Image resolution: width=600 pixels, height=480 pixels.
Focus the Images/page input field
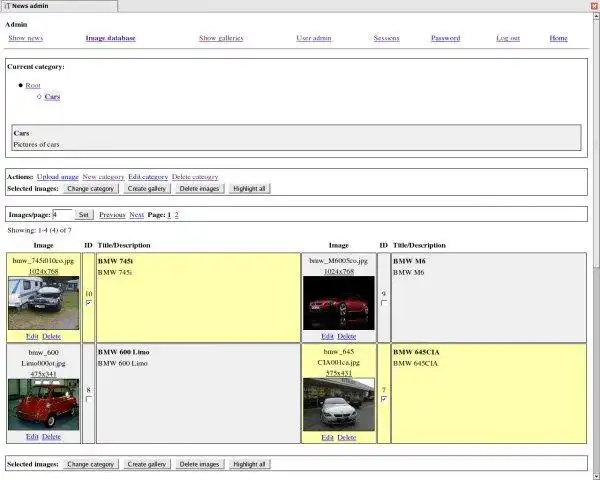62,215
